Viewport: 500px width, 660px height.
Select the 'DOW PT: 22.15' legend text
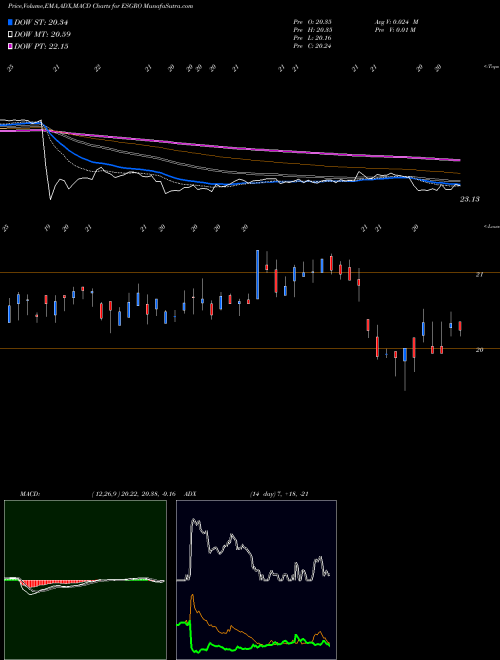tap(41, 46)
